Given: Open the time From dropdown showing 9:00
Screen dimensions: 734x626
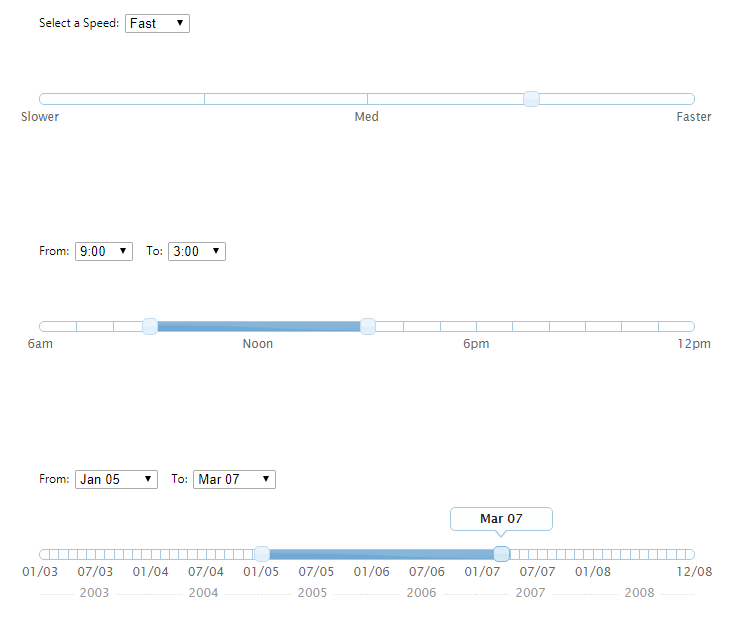Looking at the screenshot, I should pyautogui.click(x=104, y=251).
